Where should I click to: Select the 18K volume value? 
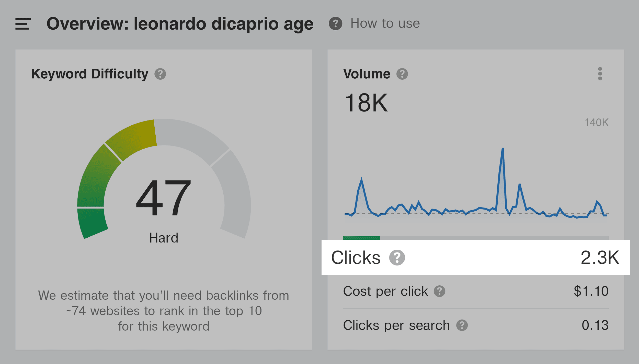point(366,103)
